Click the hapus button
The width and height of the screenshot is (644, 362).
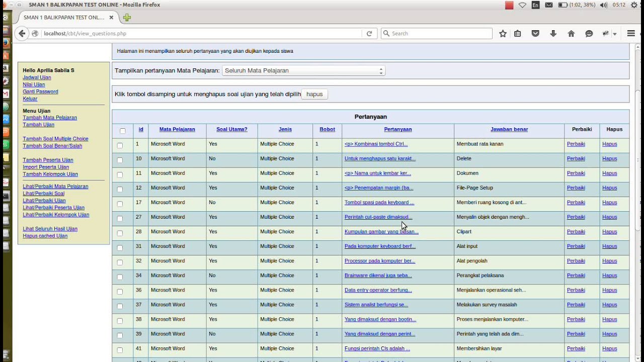click(314, 94)
